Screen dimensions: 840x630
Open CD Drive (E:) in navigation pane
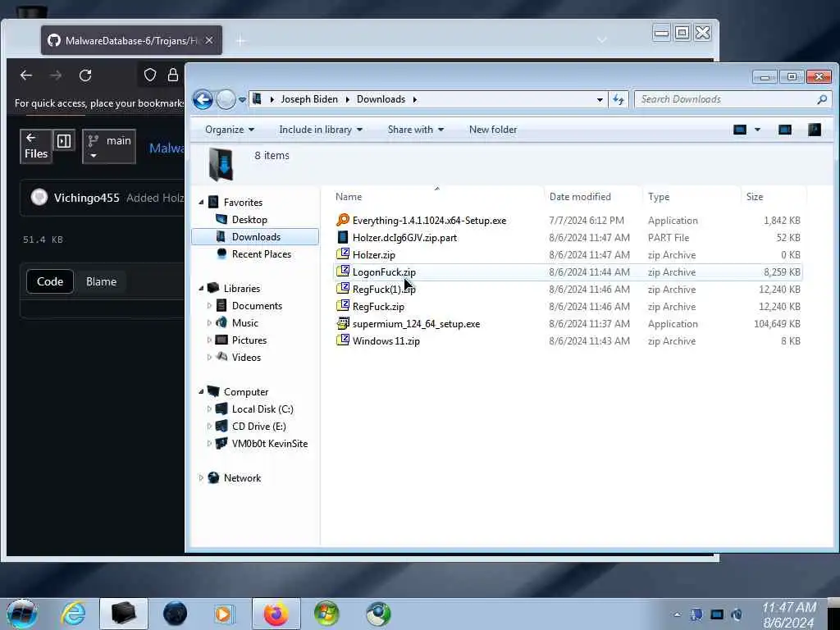coord(258,427)
